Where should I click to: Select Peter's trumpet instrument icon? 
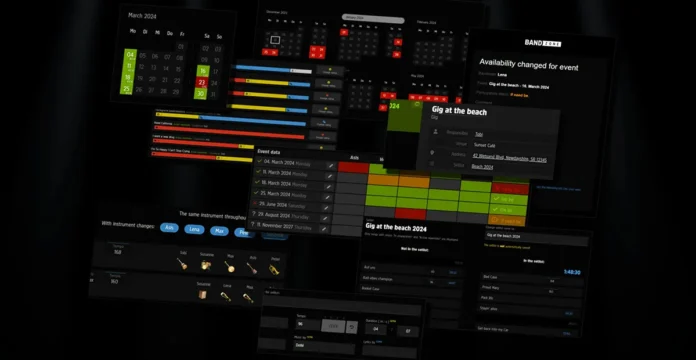(273, 269)
